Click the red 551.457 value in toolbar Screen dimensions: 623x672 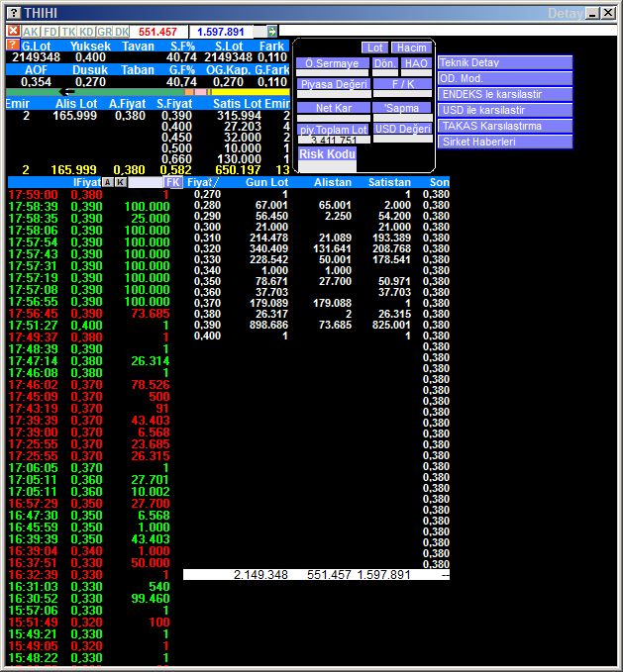pyautogui.click(x=157, y=32)
